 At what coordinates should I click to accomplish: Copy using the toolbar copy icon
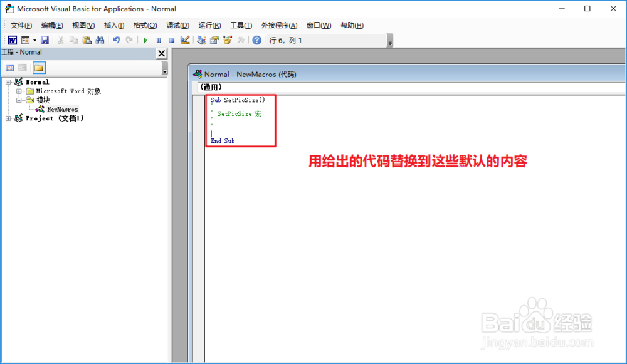coord(73,40)
